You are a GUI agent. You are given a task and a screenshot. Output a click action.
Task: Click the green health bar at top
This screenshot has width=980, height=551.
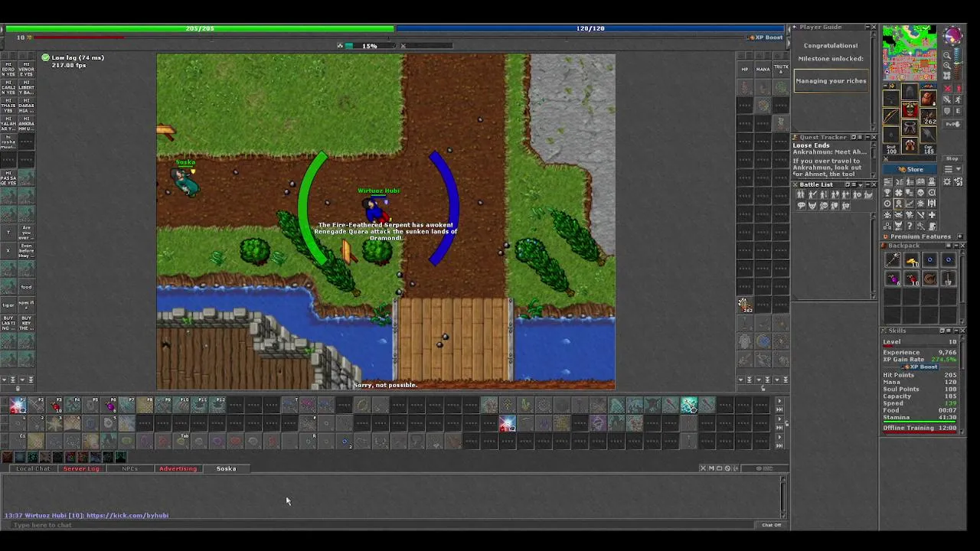199,28
